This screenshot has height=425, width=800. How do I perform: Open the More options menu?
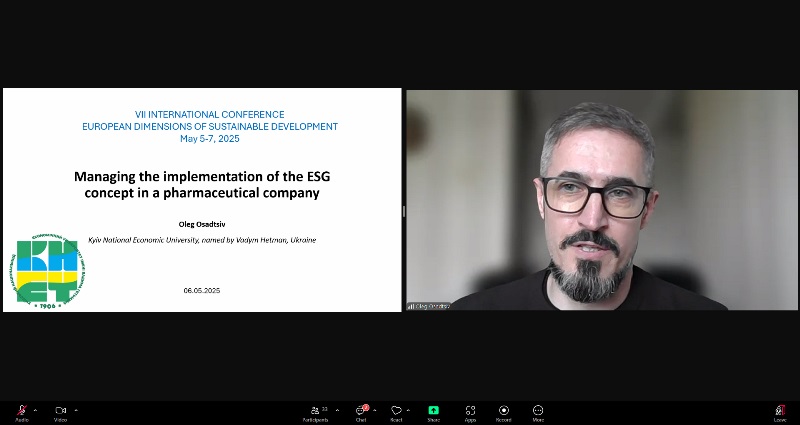point(538,412)
